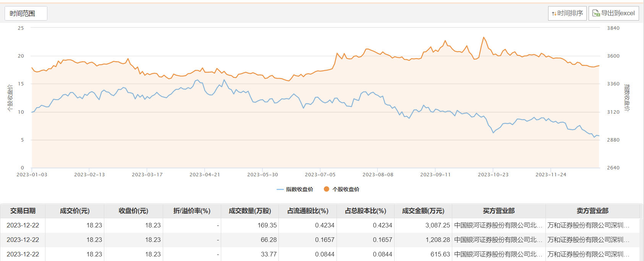
Task: Click the first row's 中国银河证券 buyer cell
Action: tap(498, 226)
